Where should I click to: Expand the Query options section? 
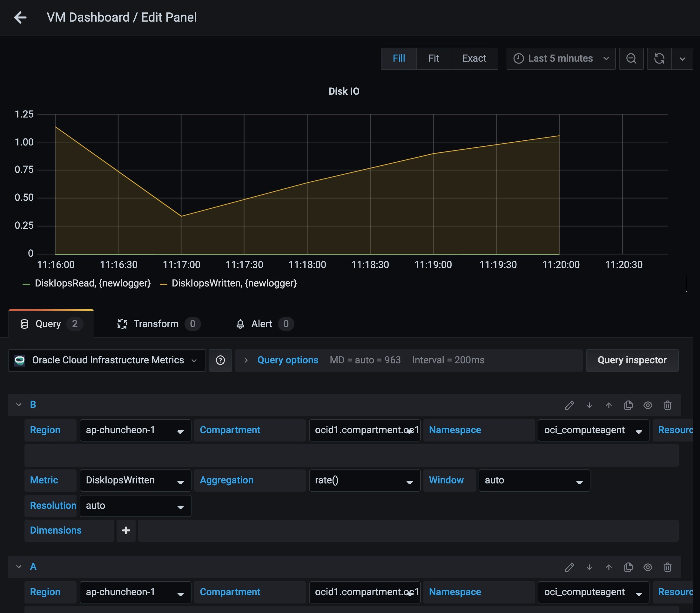tap(287, 360)
